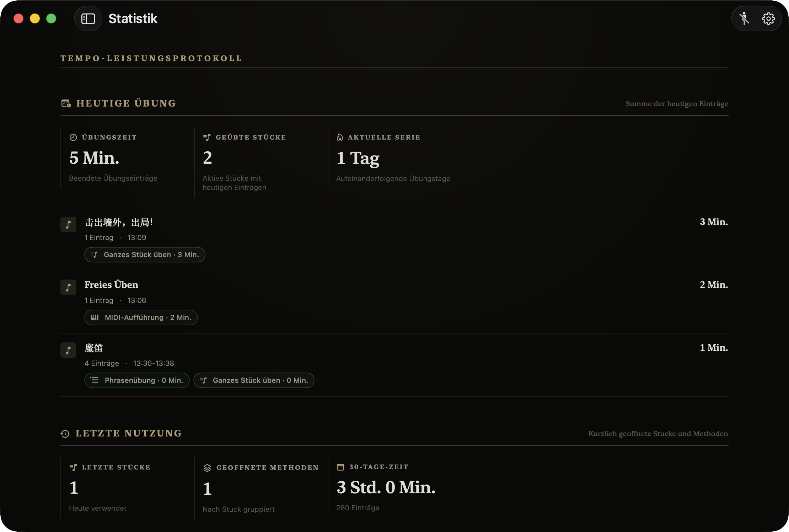Open the settings gear icon

point(768,18)
